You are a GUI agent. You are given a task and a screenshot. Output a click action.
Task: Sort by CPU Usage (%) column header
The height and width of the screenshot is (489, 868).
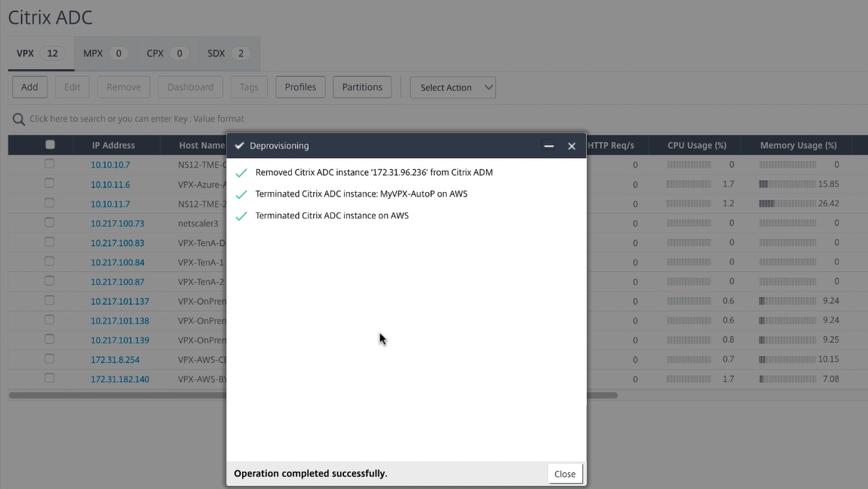(697, 145)
